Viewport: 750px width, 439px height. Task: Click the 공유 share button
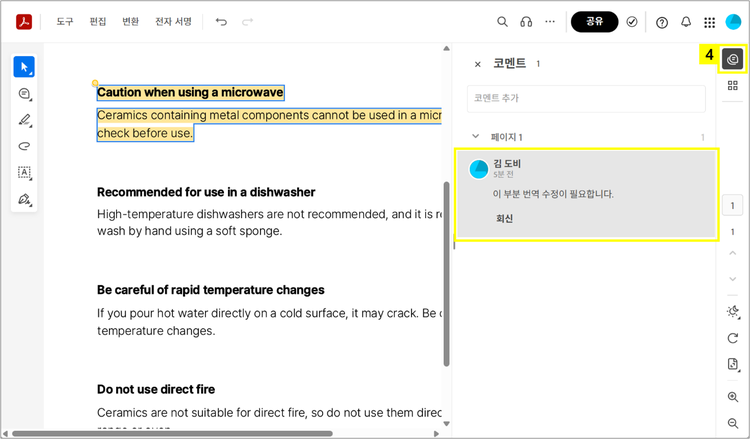tap(595, 22)
